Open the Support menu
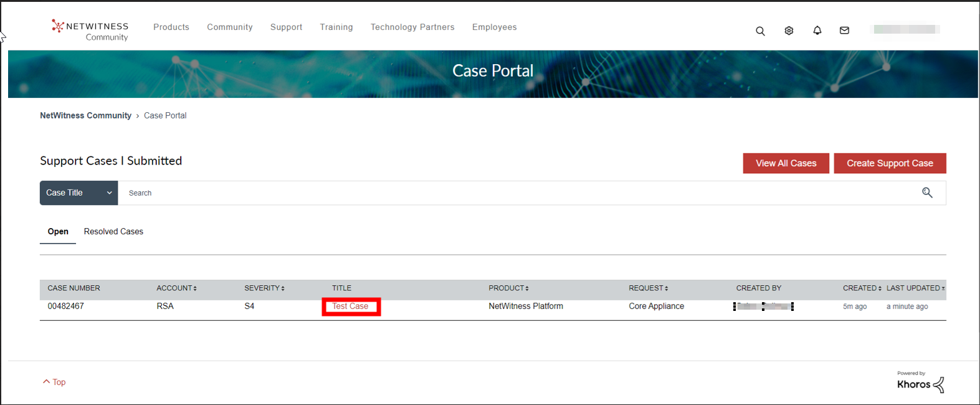 [x=286, y=27]
